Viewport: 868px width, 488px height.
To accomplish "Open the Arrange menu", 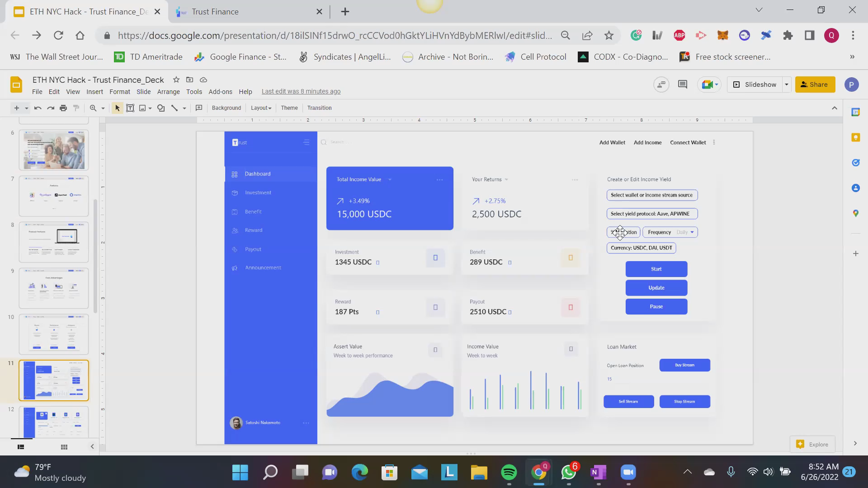I will coord(169,92).
